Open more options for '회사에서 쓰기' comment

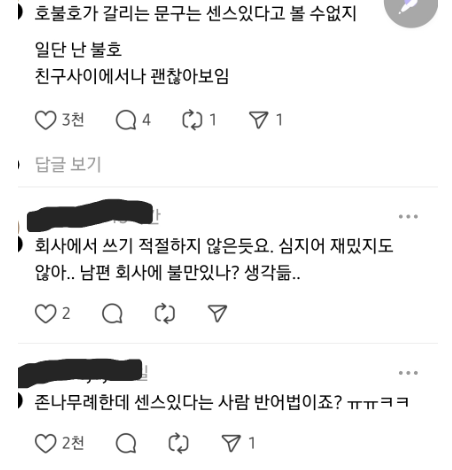pos(408,217)
